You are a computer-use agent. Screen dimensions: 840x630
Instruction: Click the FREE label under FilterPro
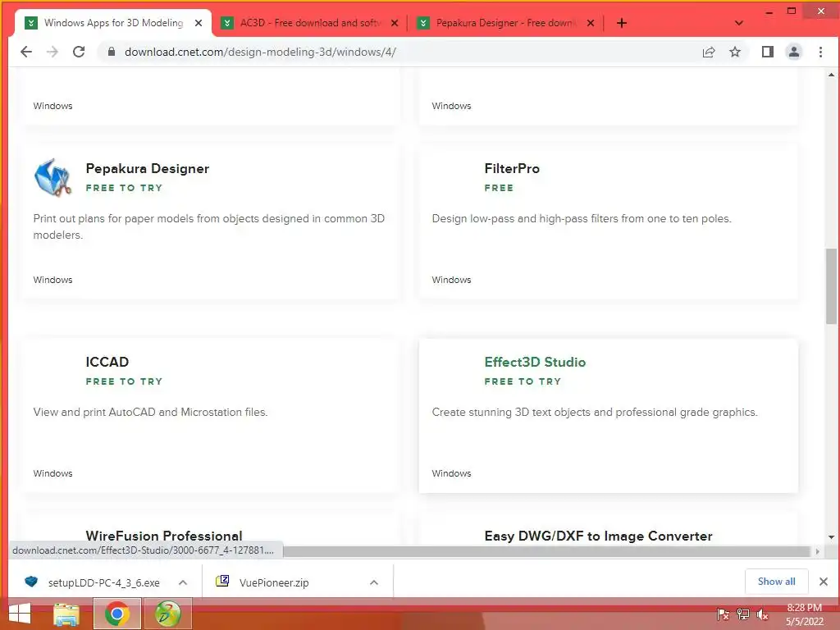tap(499, 188)
